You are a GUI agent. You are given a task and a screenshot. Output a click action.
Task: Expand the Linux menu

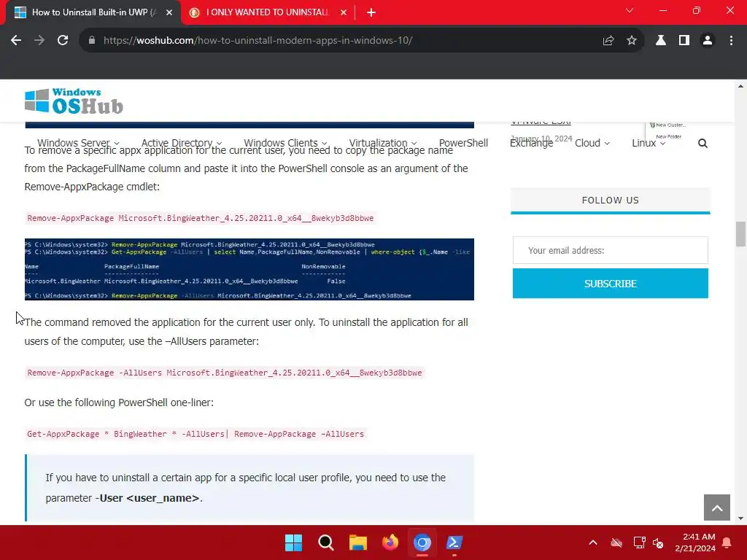click(x=649, y=143)
